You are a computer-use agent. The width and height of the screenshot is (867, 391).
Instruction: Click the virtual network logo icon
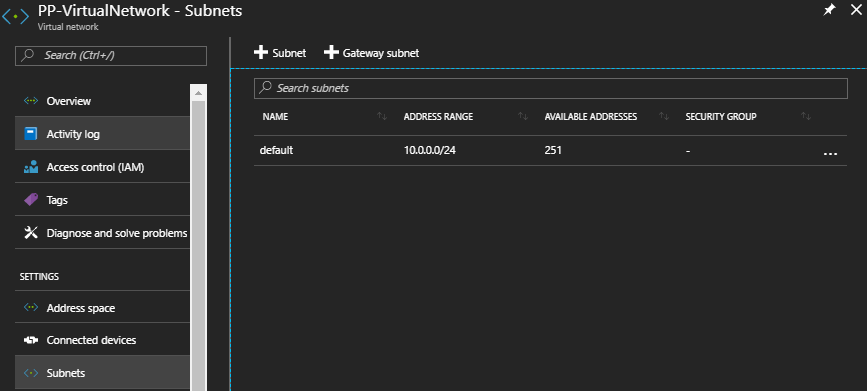(15, 17)
